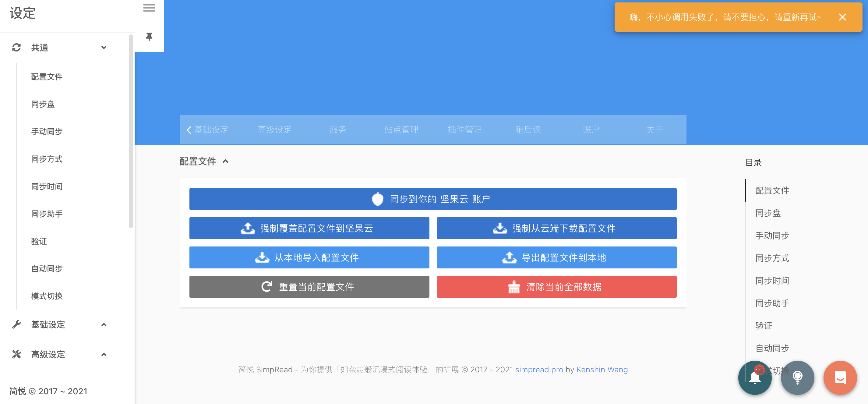Open the 服务 tab
868x404 pixels.
point(338,130)
